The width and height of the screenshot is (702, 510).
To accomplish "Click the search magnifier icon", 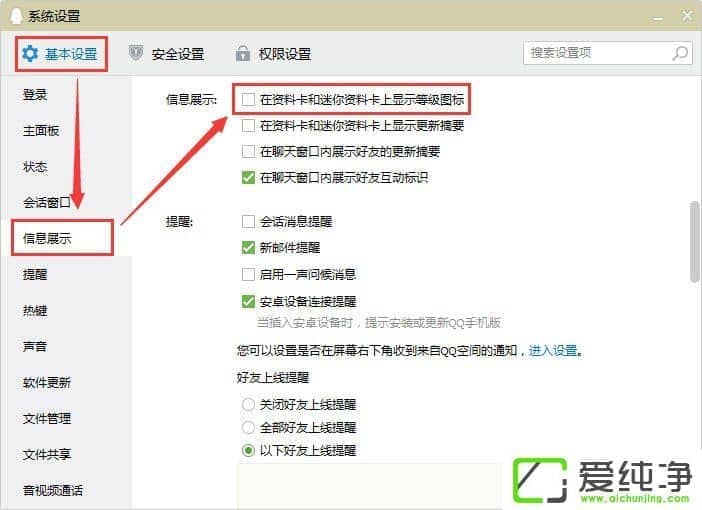I will tap(680, 53).
